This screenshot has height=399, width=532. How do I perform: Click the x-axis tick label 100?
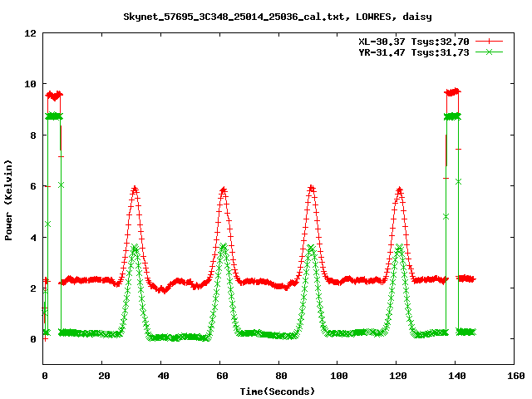pos(339,376)
